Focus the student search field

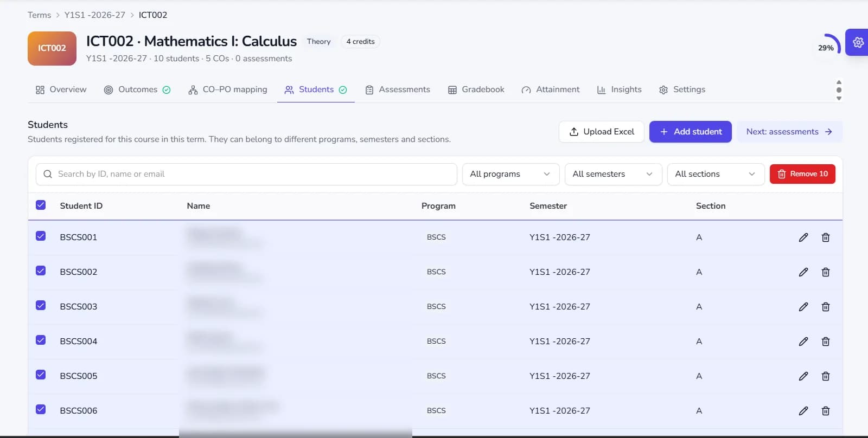tap(246, 174)
